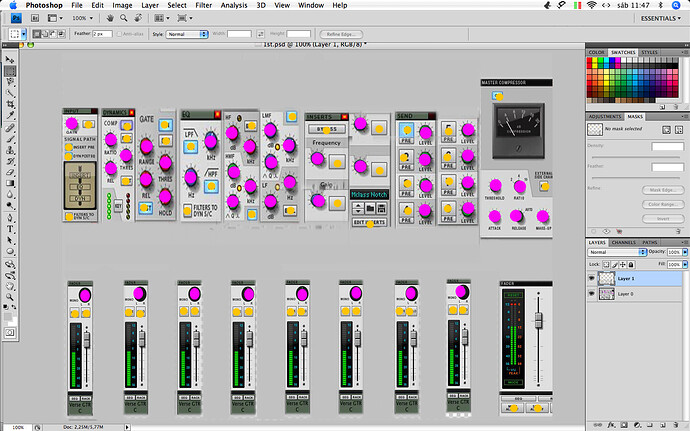Select the Blur tool
The width and height of the screenshot is (690, 431).
(x=10, y=195)
